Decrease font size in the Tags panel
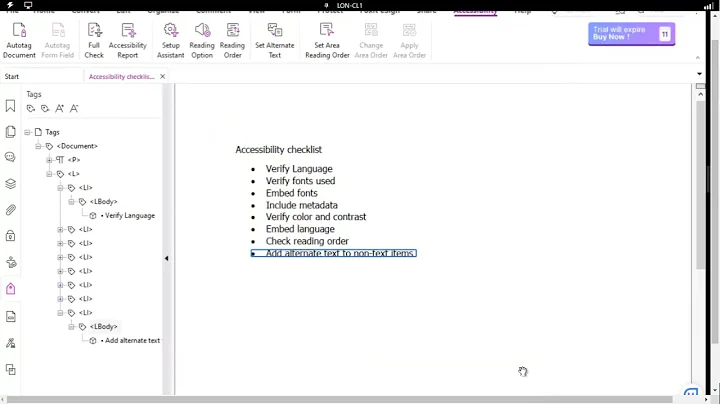This screenshot has width=720, height=404. coord(74,108)
